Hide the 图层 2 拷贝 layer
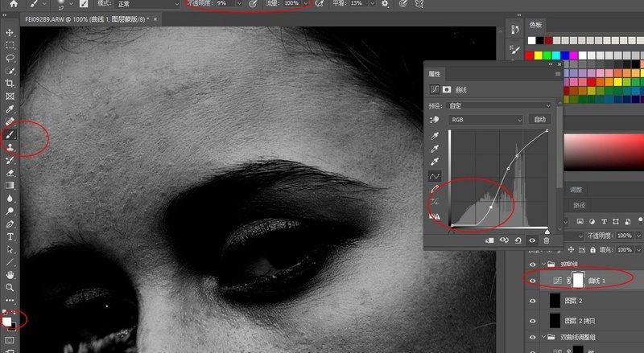This screenshot has height=353, width=644. (533, 321)
